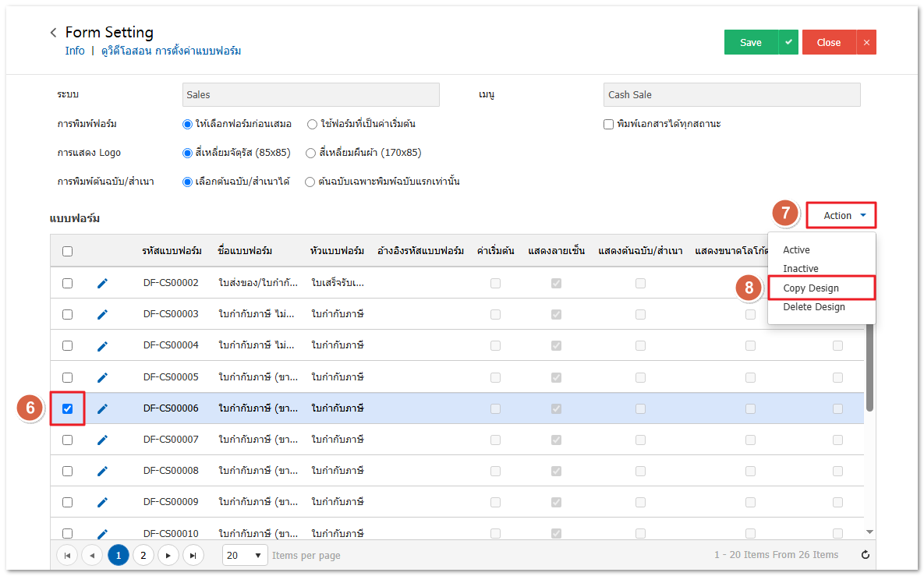
Task: Go to the next page arrow
Action: point(168,555)
